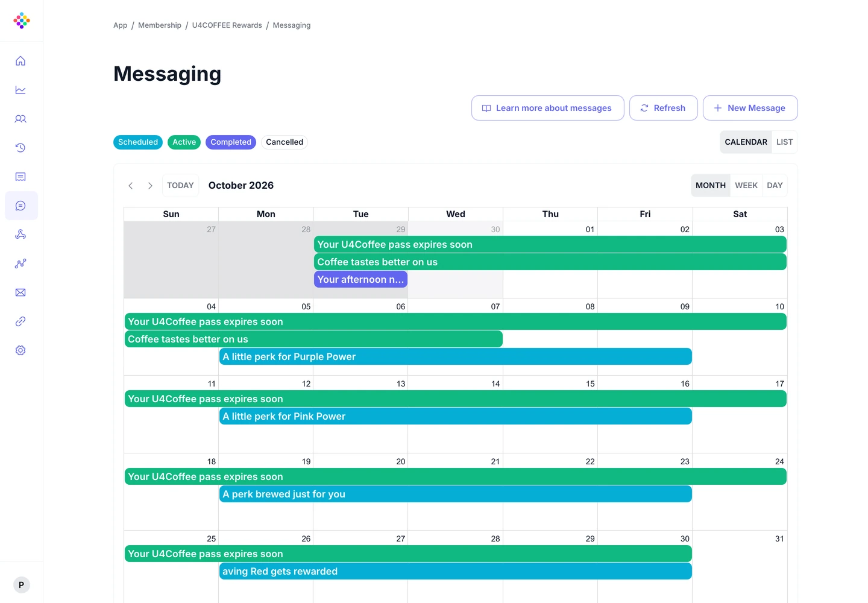Toggle the Scheduled status filter
868x603 pixels.
point(138,142)
